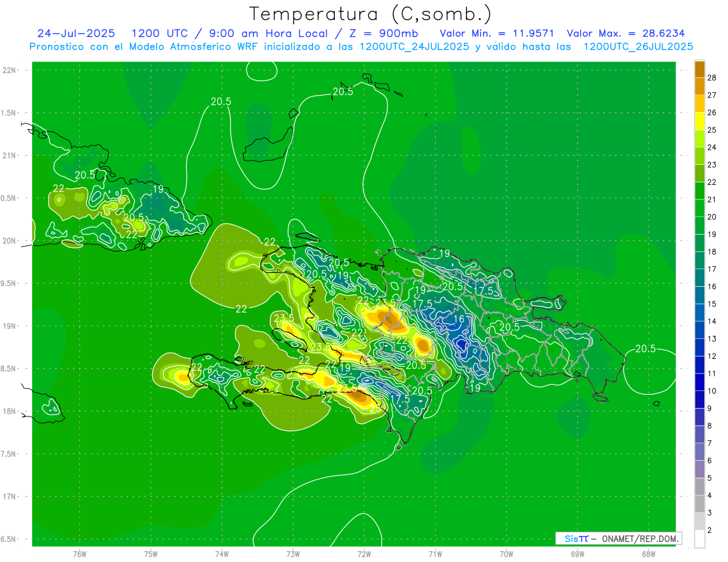
Task: Click the '1200UTC_24JUL2025' initialization timestamp
Action: 414,47
